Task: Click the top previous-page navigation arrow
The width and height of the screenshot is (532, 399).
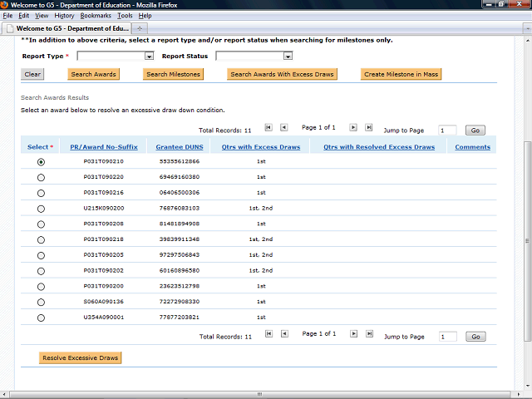Action: coord(284,127)
